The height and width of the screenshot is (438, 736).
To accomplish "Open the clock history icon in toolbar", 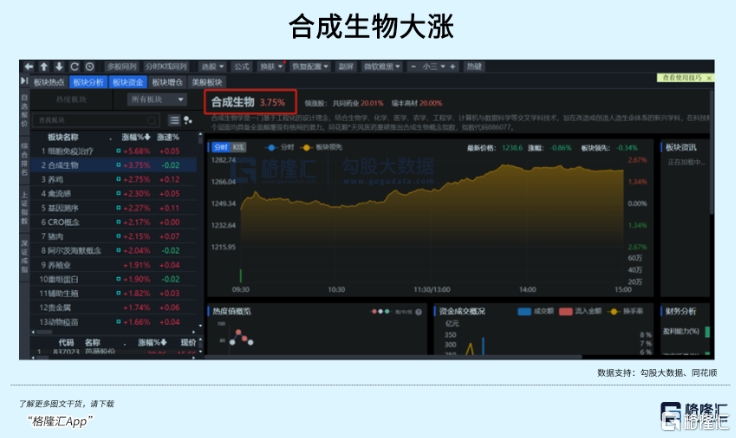I will (90, 67).
